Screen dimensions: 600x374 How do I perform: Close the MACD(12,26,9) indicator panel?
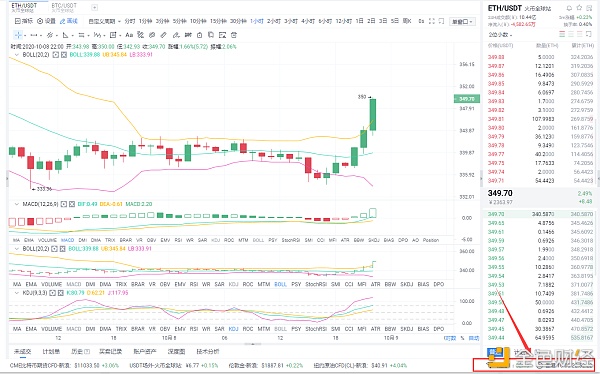[72, 204]
